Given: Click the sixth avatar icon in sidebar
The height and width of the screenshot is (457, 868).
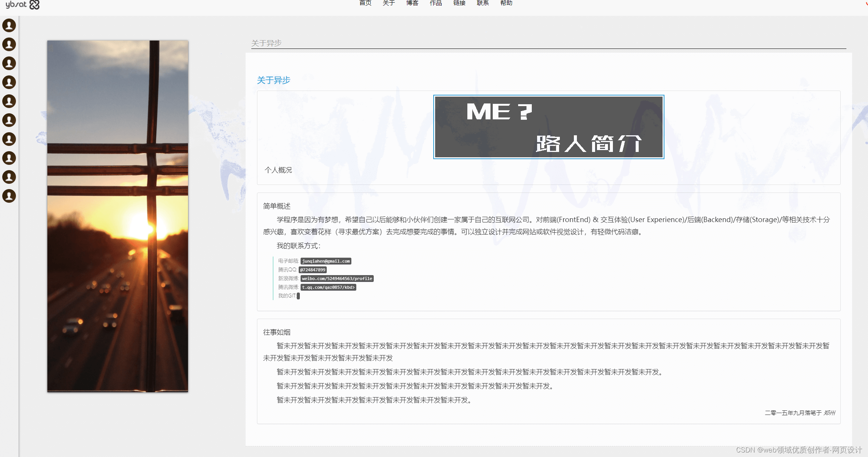Looking at the screenshot, I should point(9,120).
